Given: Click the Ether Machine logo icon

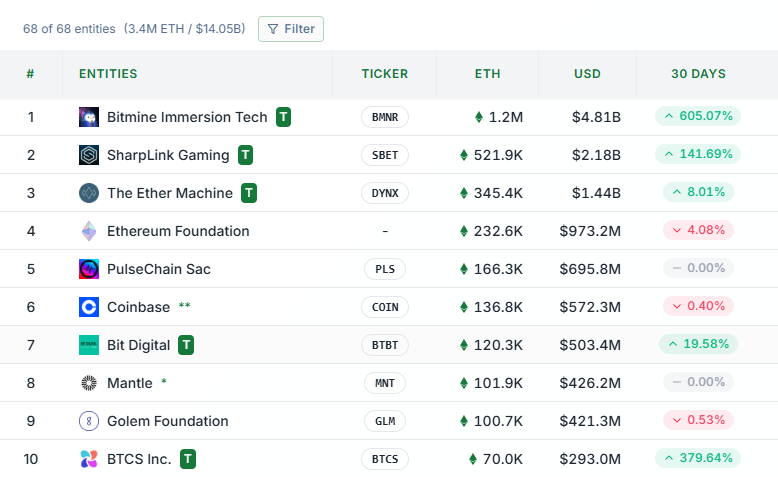Looking at the screenshot, I should tap(89, 193).
